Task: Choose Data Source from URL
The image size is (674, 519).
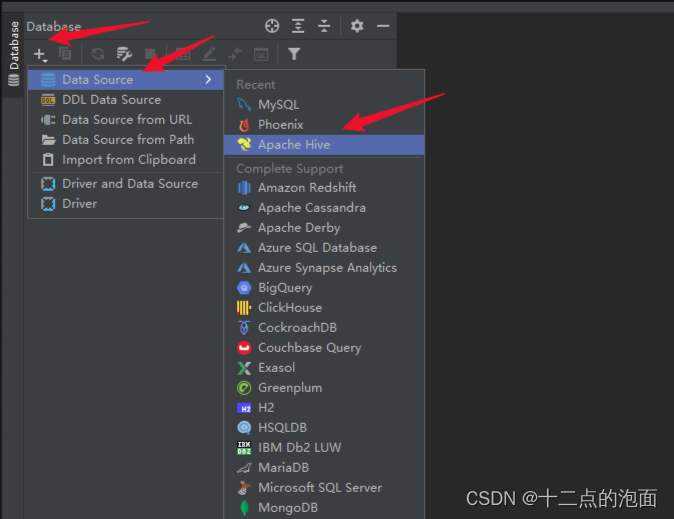Action: tap(126, 120)
